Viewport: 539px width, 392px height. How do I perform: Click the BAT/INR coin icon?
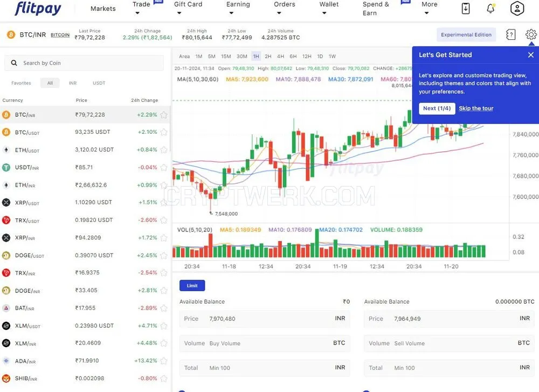pyautogui.click(x=6, y=308)
